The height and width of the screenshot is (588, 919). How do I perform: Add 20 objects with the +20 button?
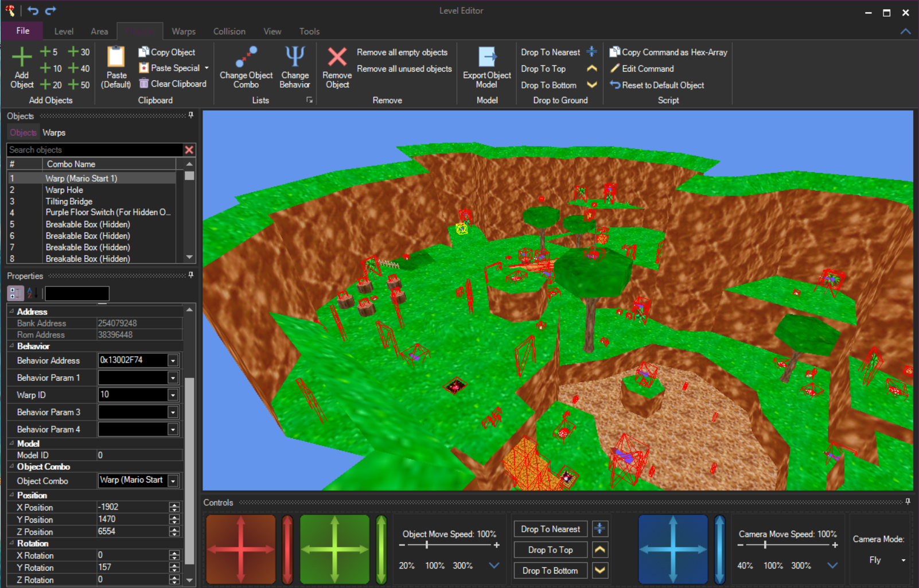click(x=50, y=85)
